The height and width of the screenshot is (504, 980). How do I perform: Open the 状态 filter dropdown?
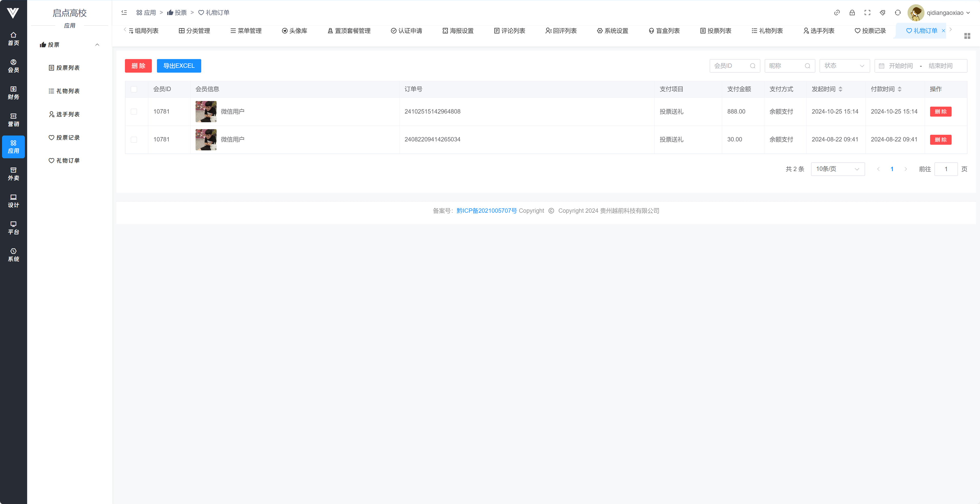pos(844,66)
